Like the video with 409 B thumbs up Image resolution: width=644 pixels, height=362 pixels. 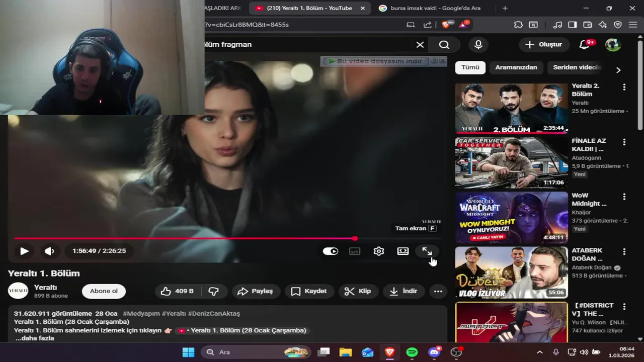click(178, 291)
